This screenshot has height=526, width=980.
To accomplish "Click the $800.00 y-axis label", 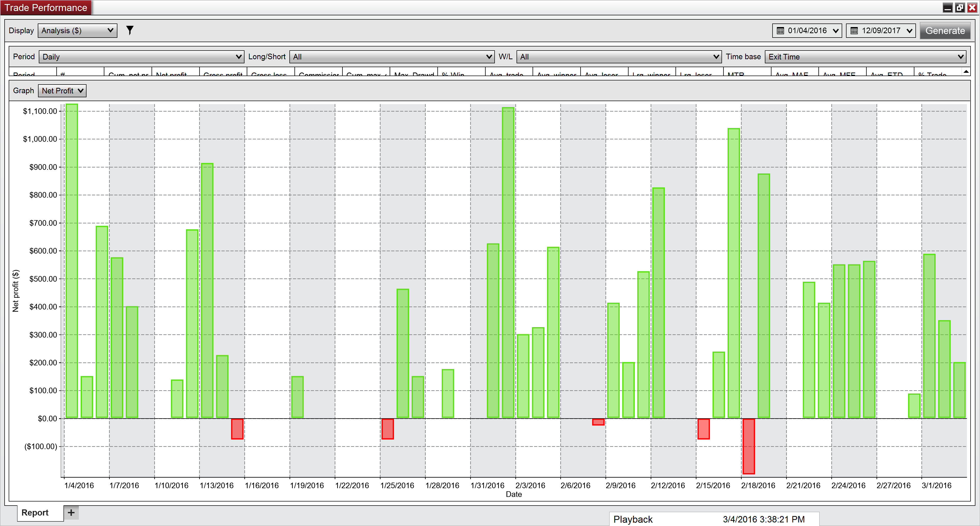I will (43, 195).
